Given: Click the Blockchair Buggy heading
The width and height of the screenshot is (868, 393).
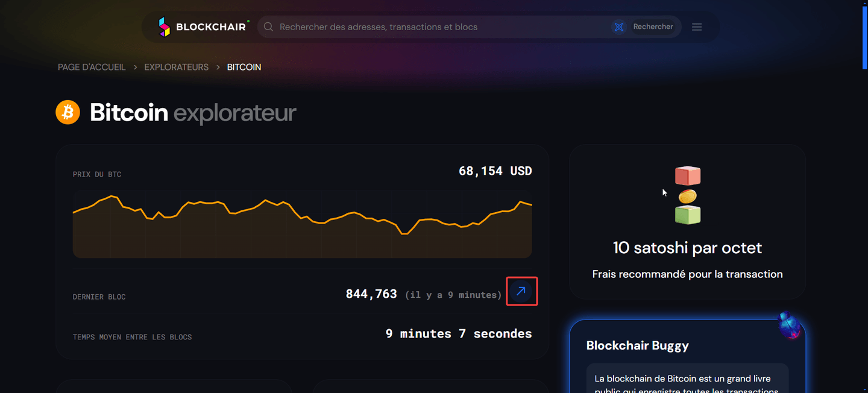Looking at the screenshot, I should click(637, 345).
